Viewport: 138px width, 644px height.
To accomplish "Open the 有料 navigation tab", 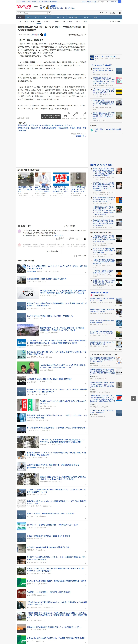I will [95, 17].
